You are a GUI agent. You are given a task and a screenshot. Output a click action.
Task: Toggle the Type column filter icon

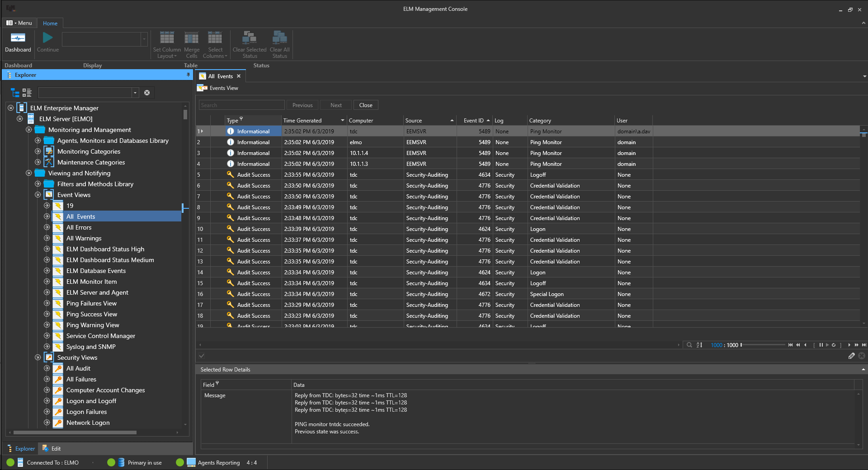pyautogui.click(x=241, y=119)
